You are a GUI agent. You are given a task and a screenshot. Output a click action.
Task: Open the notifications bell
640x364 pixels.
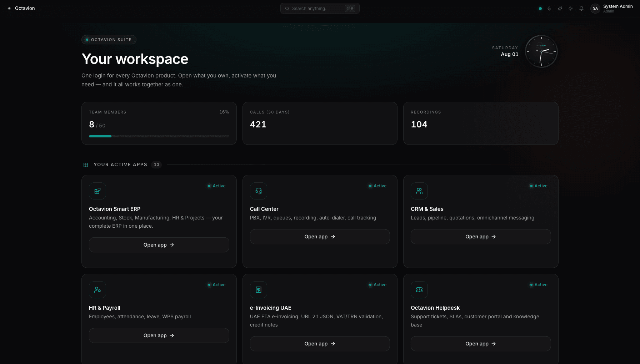581,9
